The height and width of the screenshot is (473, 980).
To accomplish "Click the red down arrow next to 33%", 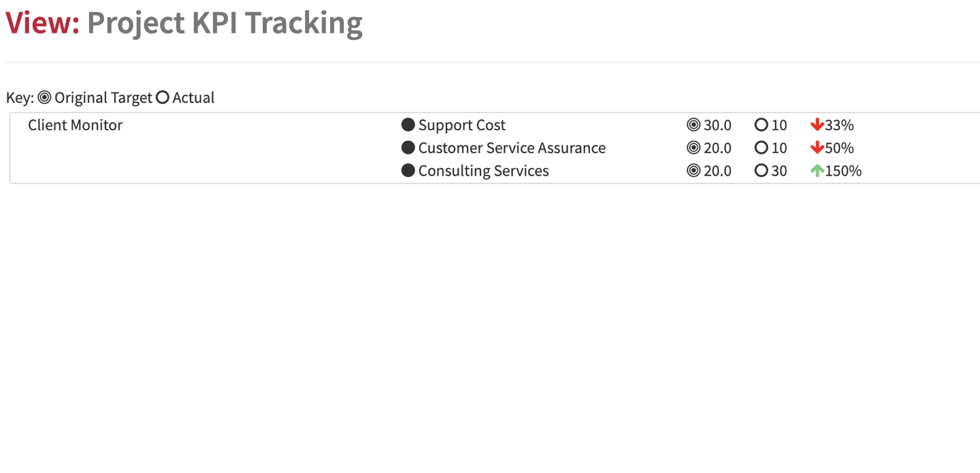I will click(817, 125).
